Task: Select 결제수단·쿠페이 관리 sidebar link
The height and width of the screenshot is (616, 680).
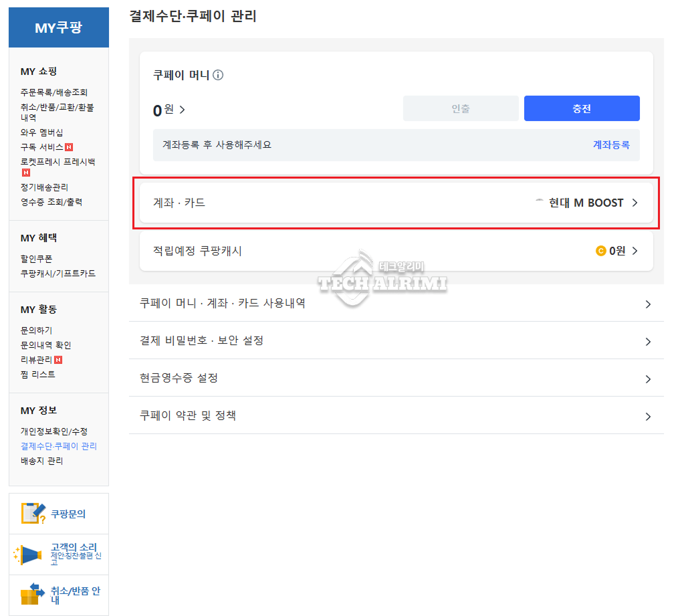Action: point(59,446)
